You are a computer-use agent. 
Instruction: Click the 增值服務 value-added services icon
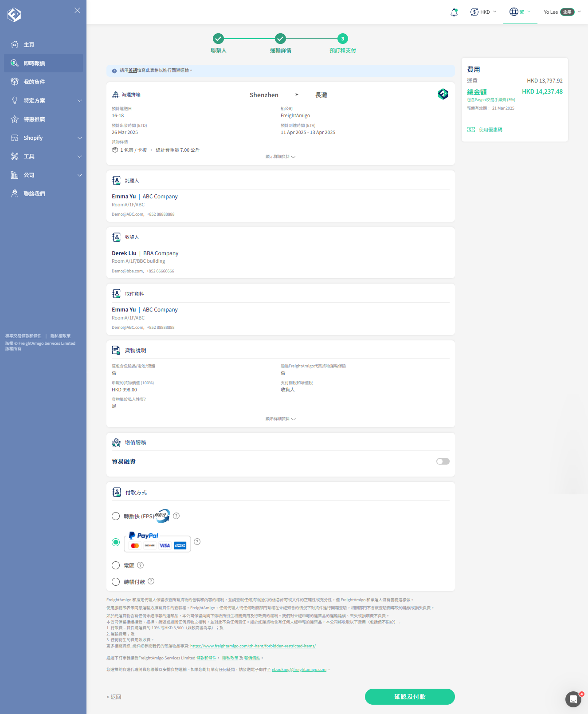116,442
